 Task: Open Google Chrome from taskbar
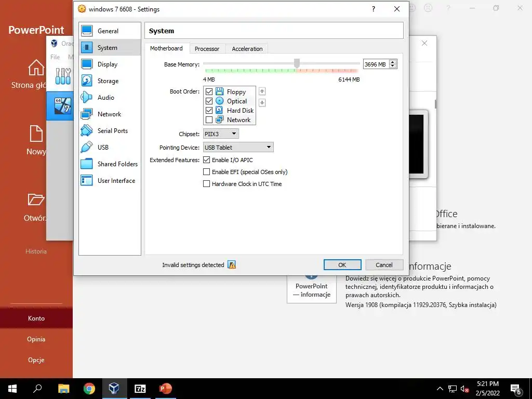[89, 389]
